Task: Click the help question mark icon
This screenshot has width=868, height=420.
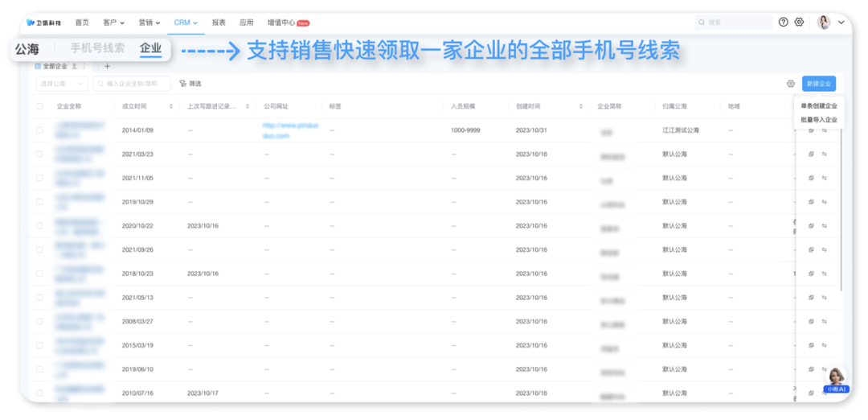Action: pos(784,23)
